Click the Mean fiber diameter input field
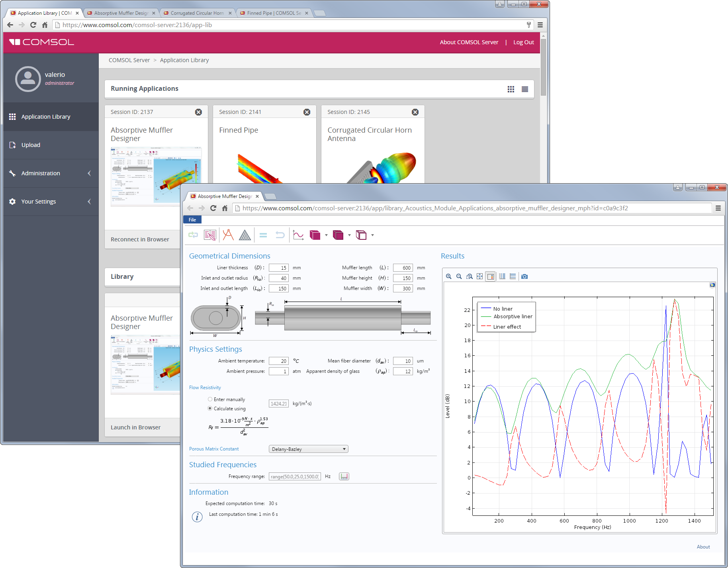 tap(403, 361)
